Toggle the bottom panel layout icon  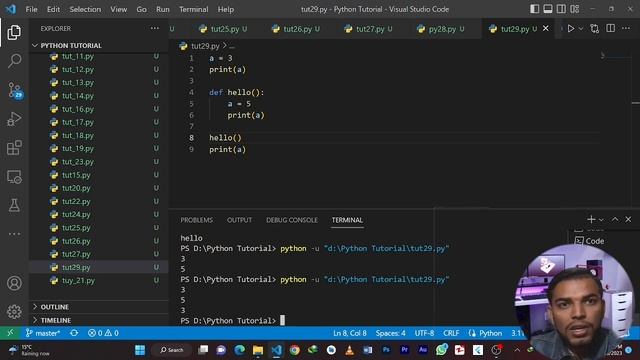point(548,9)
